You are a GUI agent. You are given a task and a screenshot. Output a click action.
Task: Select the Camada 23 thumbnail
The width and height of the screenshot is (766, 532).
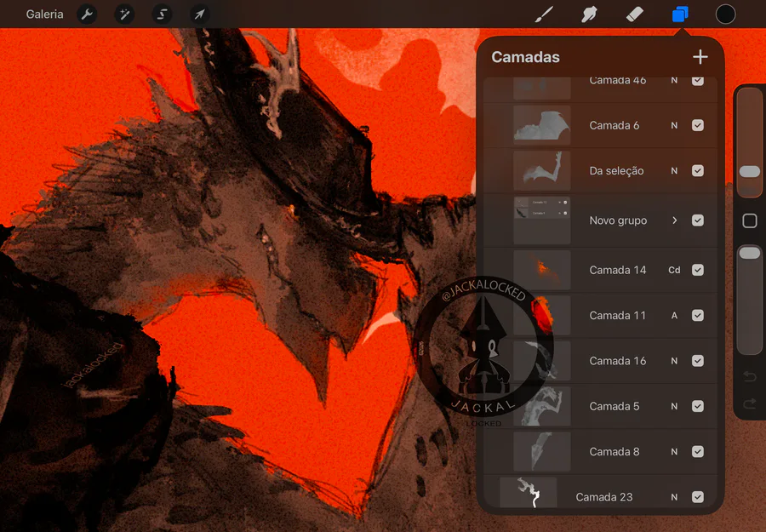coord(528,493)
